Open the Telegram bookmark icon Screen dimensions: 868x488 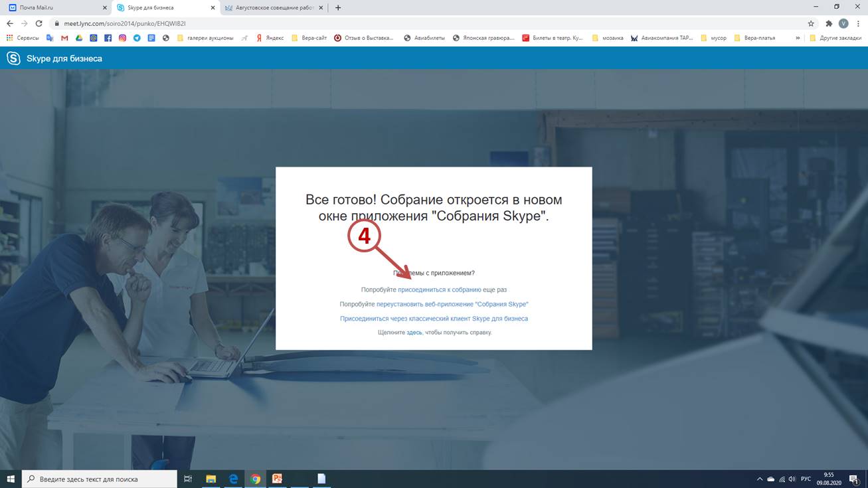(x=137, y=38)
